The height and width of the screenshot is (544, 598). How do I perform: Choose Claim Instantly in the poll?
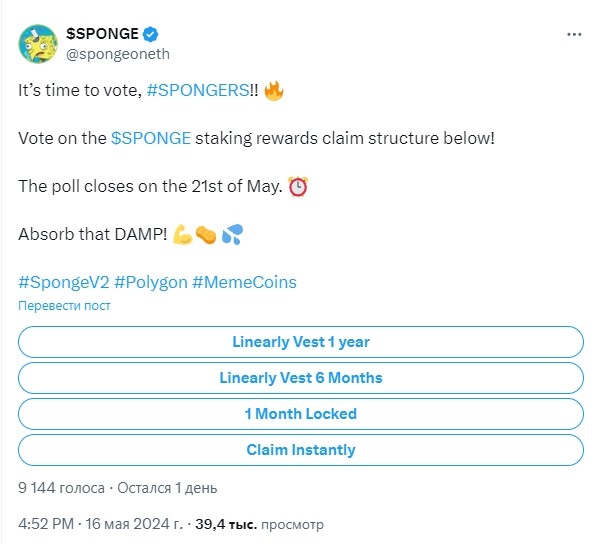[301, 450]
